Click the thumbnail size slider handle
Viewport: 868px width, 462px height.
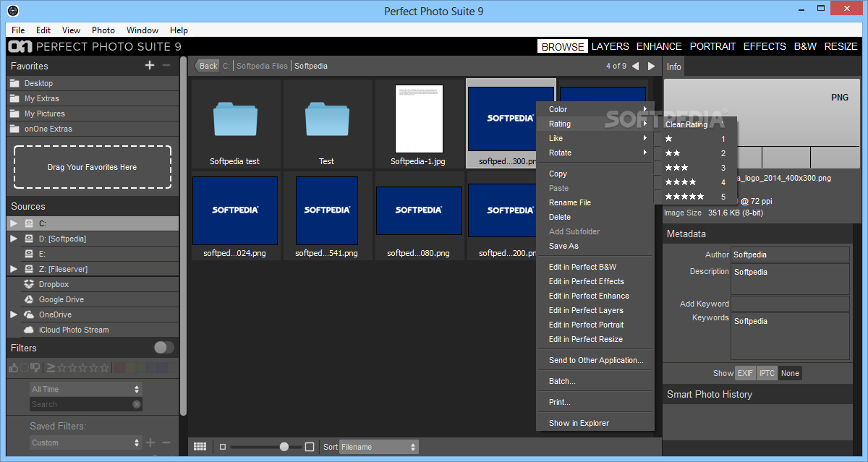(284, 447)
